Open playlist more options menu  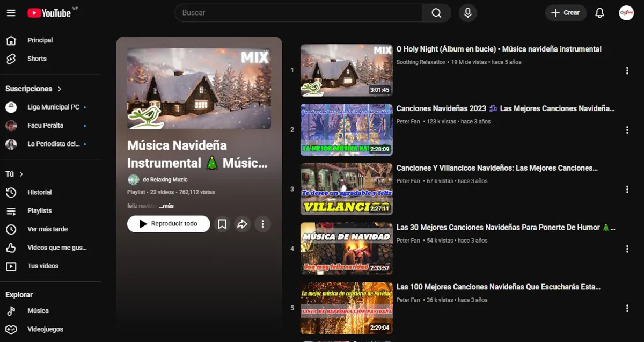point(262,224)
